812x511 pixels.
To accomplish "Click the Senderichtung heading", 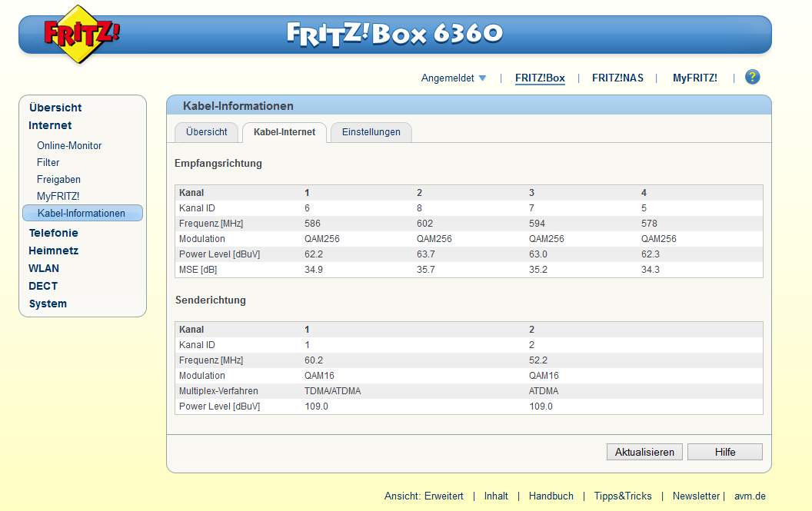I will pos(210,300).
